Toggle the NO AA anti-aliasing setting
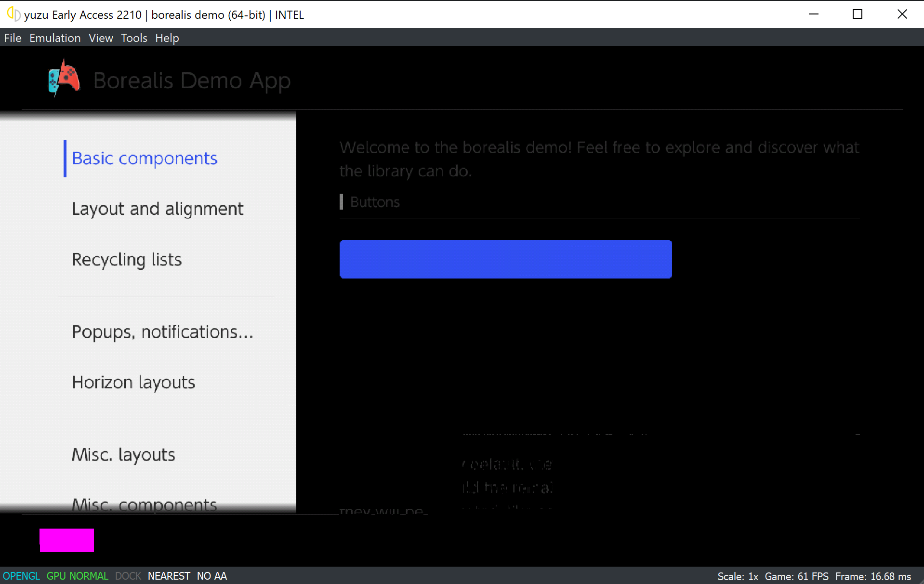The height and width of the screenshot is (584, 924). pos(211,576)
